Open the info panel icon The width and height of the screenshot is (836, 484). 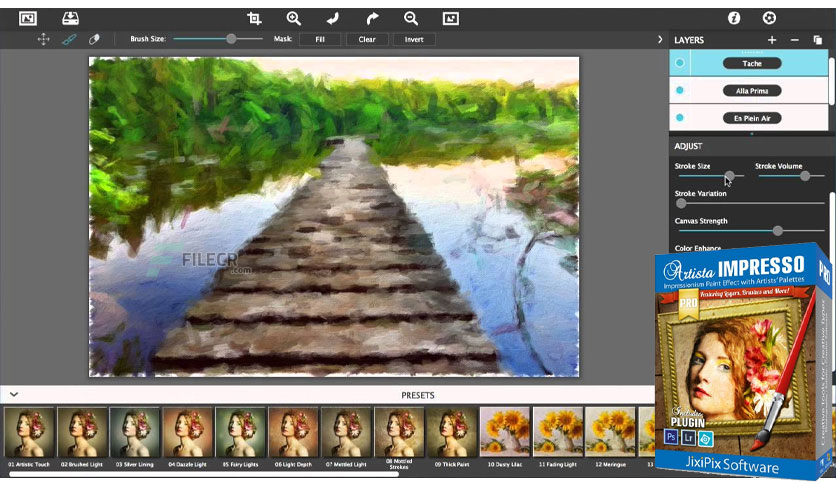734,18
